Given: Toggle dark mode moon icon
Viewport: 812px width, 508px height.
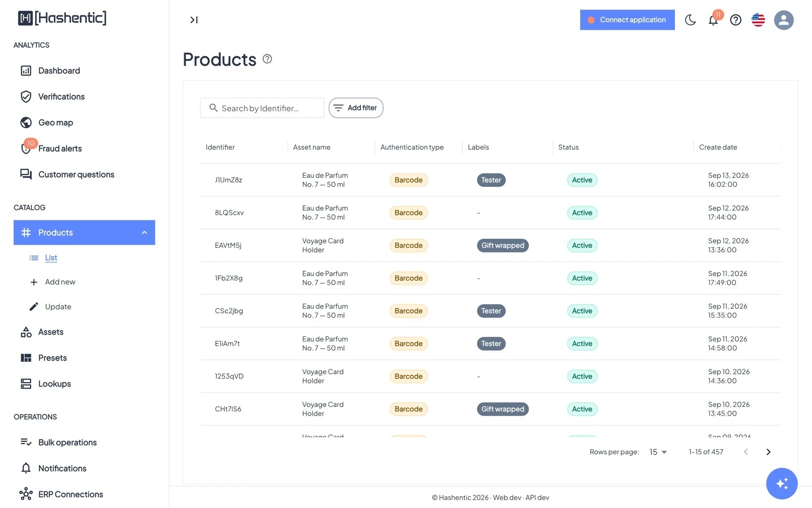Looking at the screenshot, I should click(690, 20).
